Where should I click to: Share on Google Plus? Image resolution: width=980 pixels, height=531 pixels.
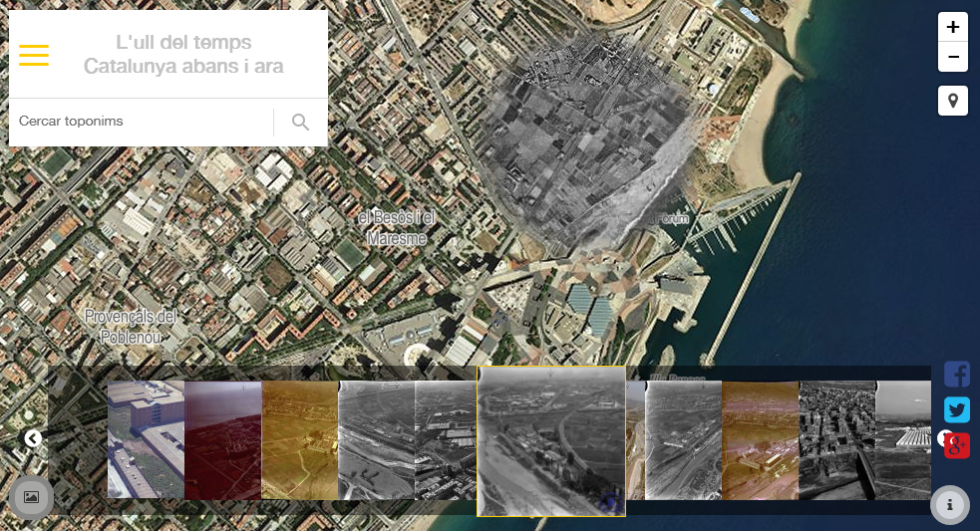957,444
